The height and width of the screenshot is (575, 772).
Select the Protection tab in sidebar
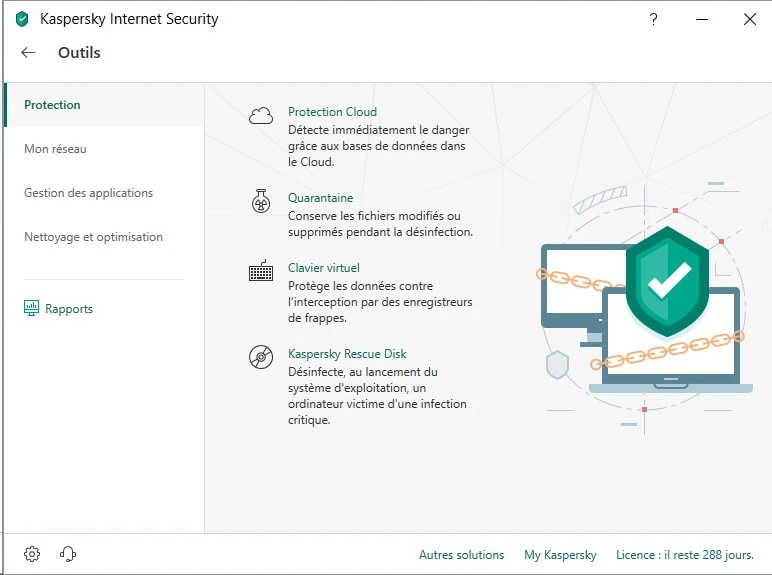coord(52,105)
